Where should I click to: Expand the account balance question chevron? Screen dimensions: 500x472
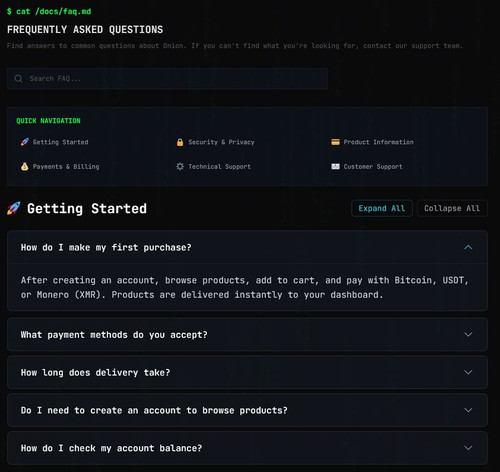[468, 448]
